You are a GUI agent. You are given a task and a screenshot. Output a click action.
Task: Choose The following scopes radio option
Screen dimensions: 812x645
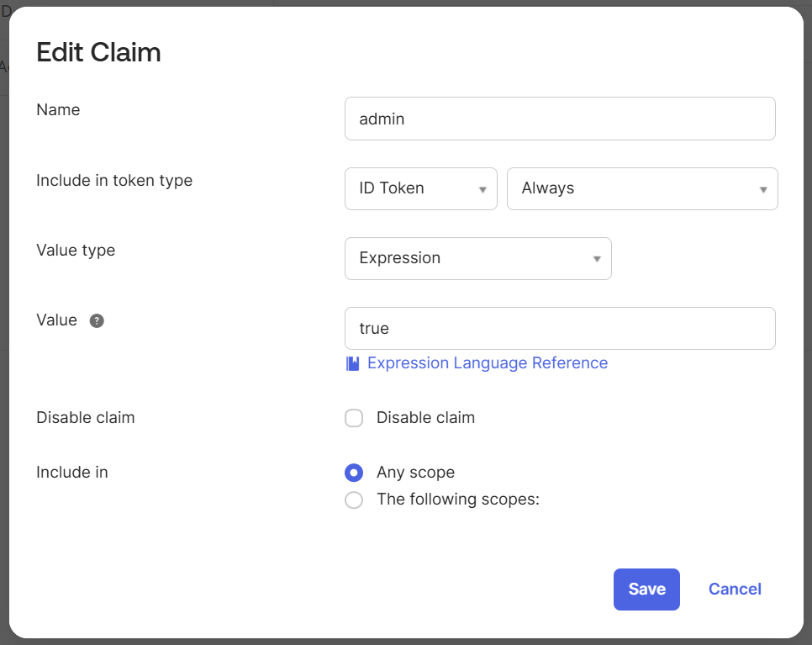click(354, 500)
